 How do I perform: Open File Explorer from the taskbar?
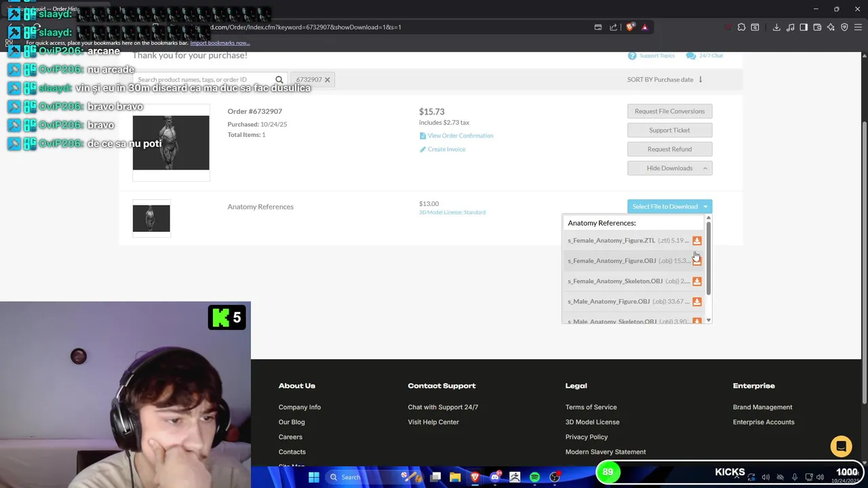pos(455,477)
